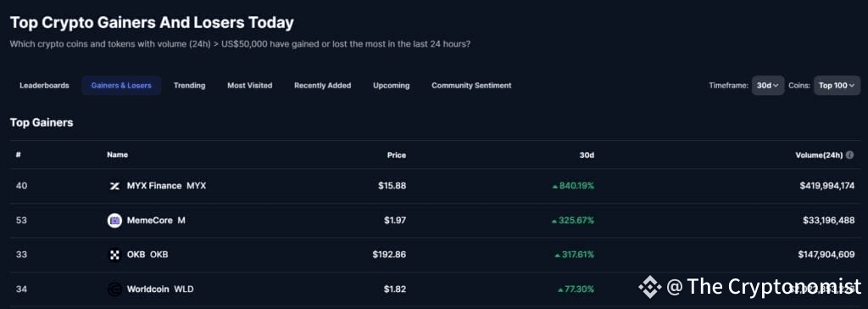The width and height of the screenshot is (868, 309).
Task: Sort table by the Price column header
Action: 397,155
